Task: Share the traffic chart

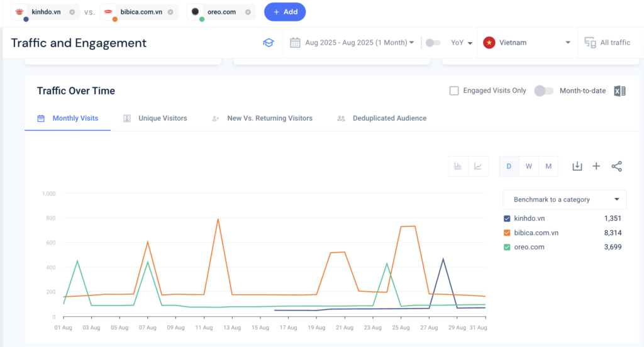Action: (616, 167)
